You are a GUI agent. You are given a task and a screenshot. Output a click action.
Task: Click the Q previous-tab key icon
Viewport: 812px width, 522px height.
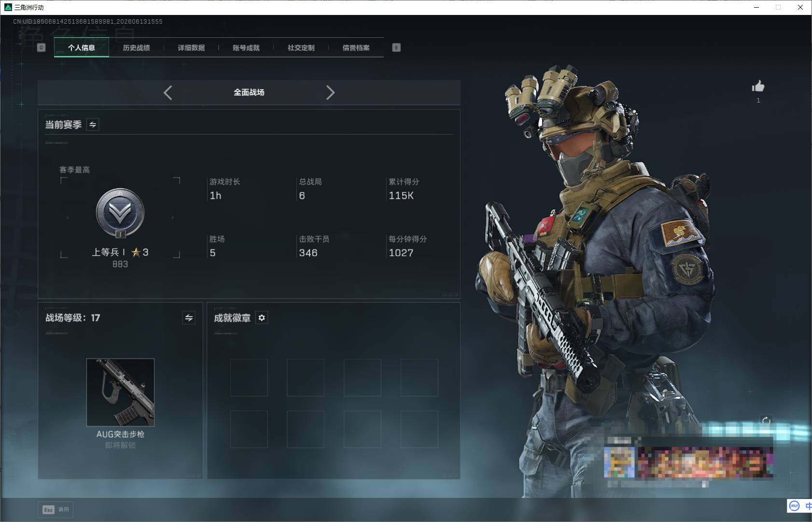pyautogui.click(x=42, y=47)
